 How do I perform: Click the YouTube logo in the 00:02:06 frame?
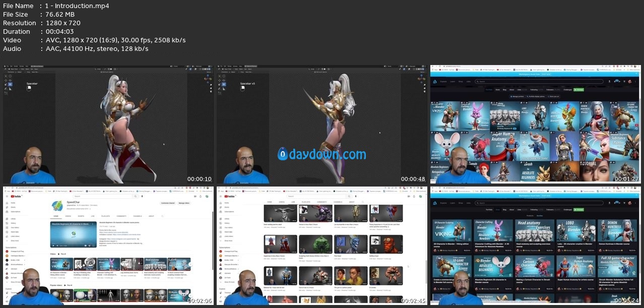(x=16, y=196)
